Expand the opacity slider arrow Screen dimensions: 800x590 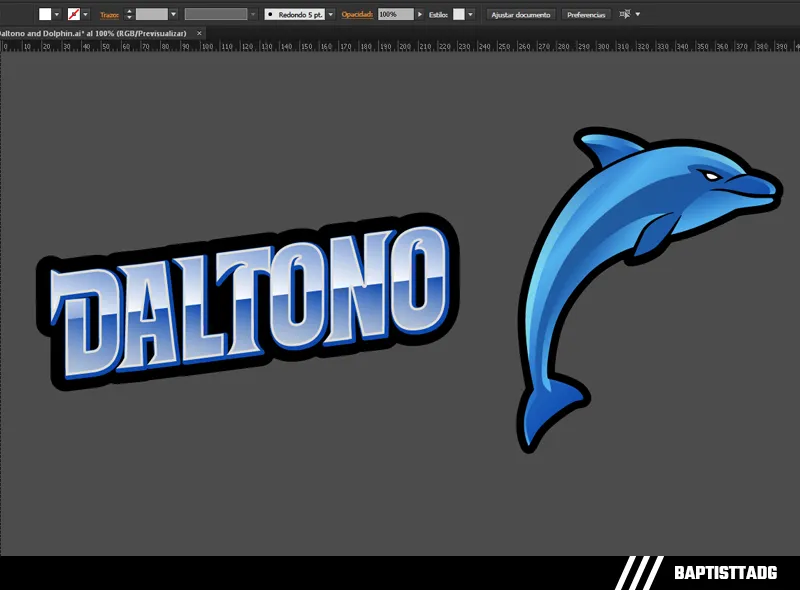(420, 14)
